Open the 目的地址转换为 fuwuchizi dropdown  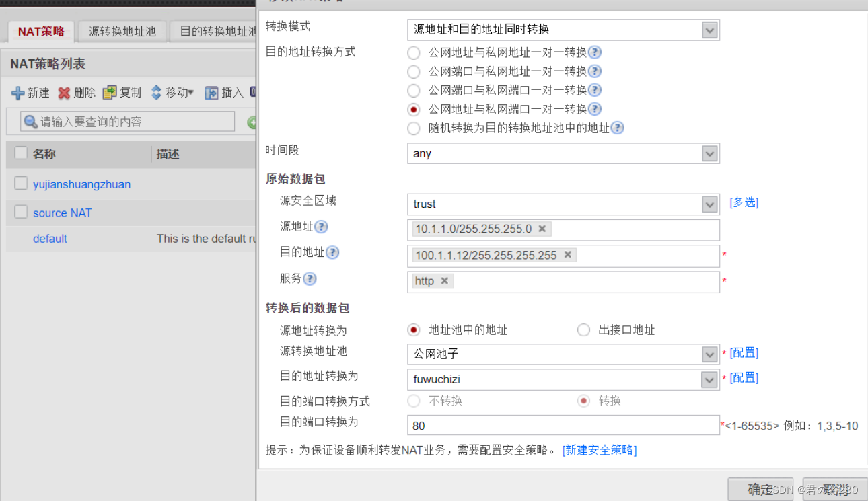tap(709, 380)
